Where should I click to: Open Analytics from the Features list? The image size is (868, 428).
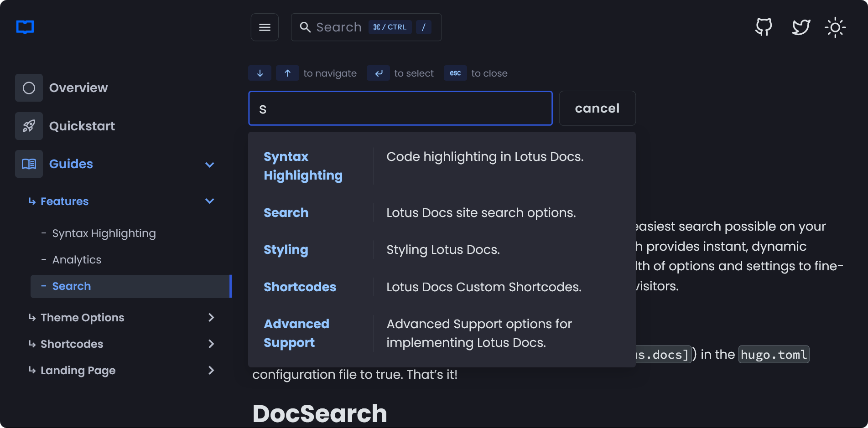coord(77,259)
